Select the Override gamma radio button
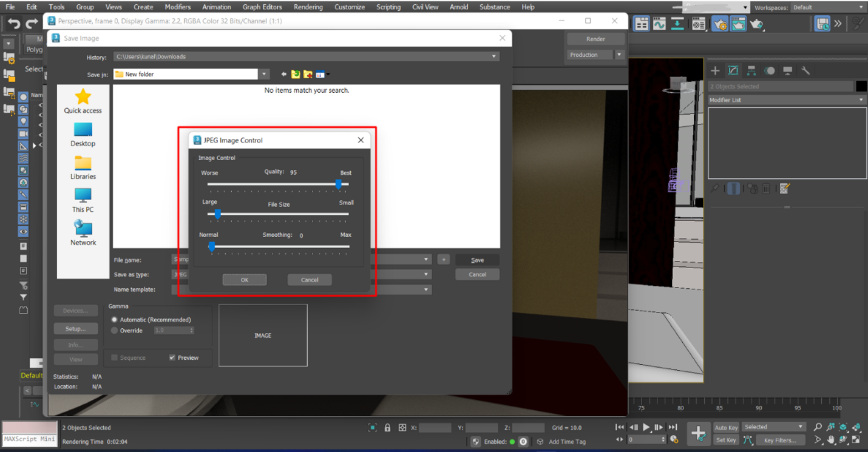Viewport: 868px width, 452px height. pos(114,331)
